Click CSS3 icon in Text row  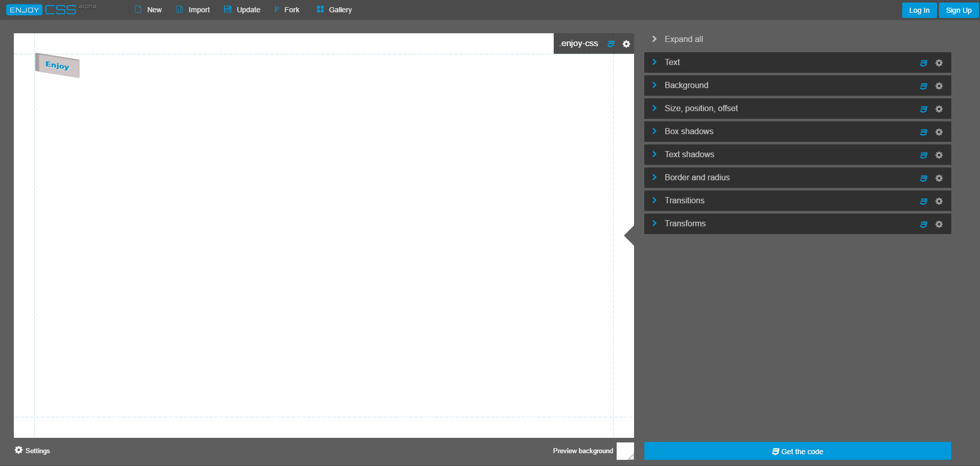(x=924, y=63)
